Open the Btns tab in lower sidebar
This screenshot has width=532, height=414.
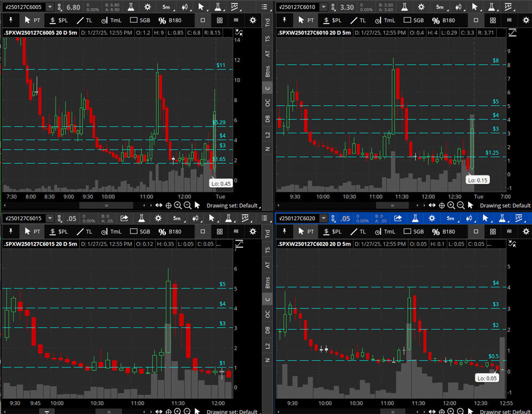[268, 282]
